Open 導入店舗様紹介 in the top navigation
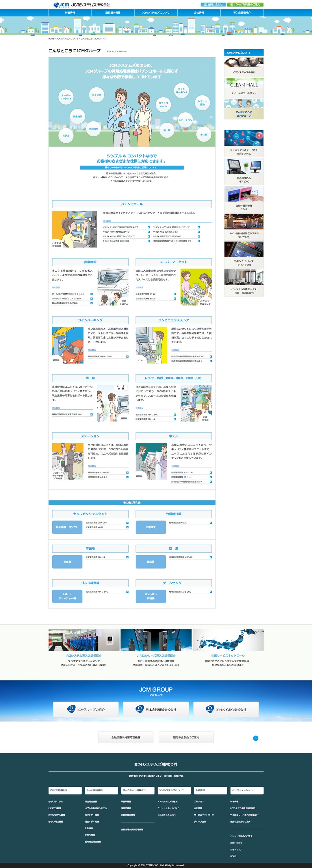The image size is (312, 868). pyautogui.click(x=242, y=13)
